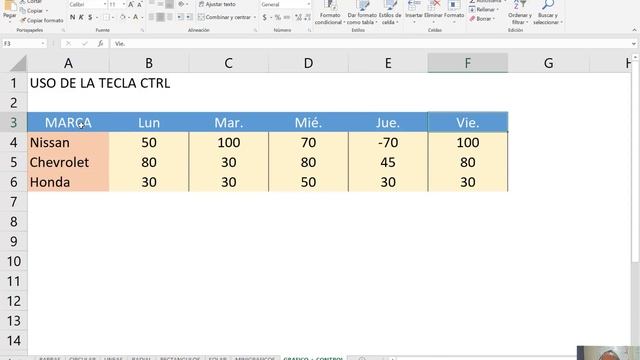640x360 pixels.
Task: Switch to CIRCULAR sheet tab
Action: point(82,358)
